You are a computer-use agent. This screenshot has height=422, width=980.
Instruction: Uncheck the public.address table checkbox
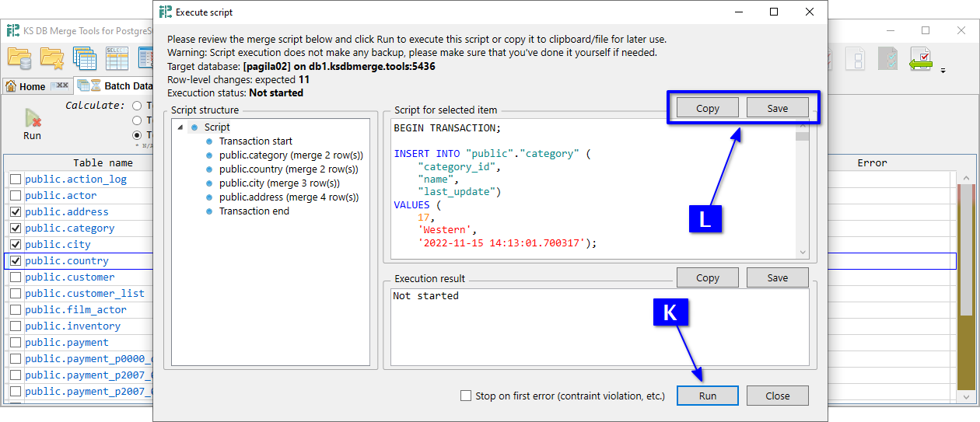tap(16, 212)
